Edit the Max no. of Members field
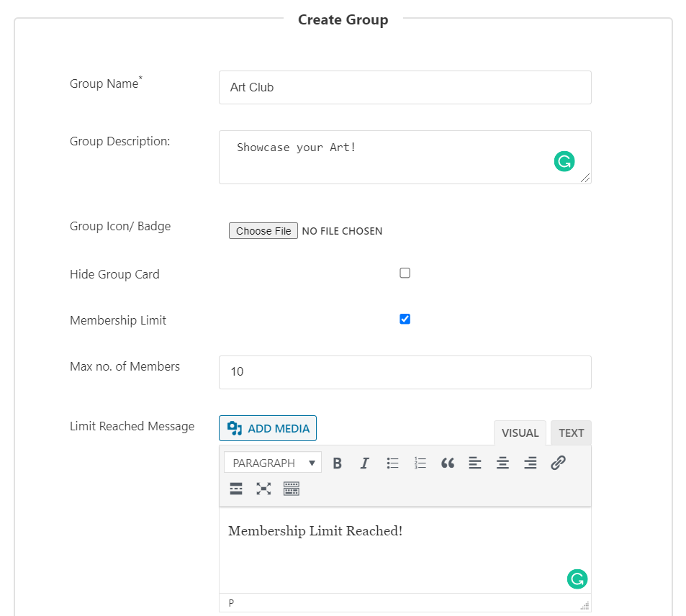This screenshot has height=616, width=686. click(x=405, y=372)
